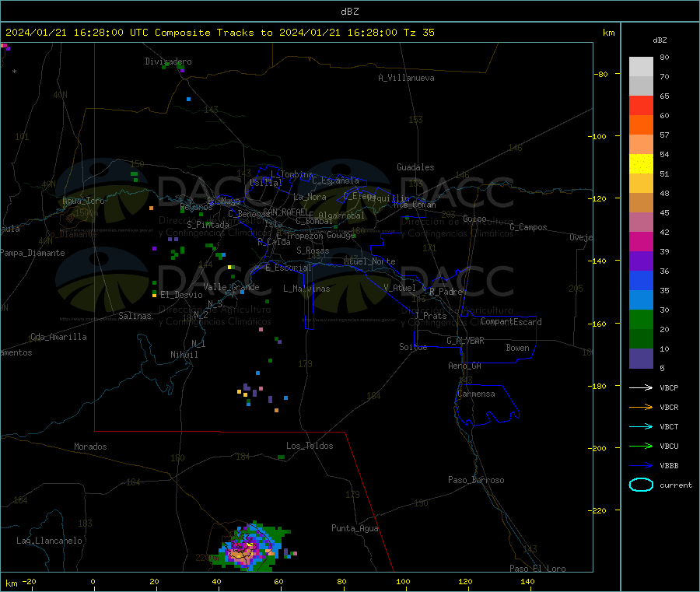Image resolution: width=700 pixels, height=592 pixels.
Task: Click the 'VBCT' legend label
Action: pyautogui.click(x=669, y=427)
